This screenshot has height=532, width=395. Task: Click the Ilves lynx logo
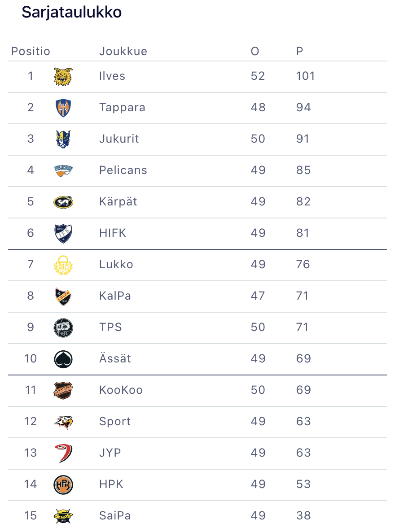[63, 76]
